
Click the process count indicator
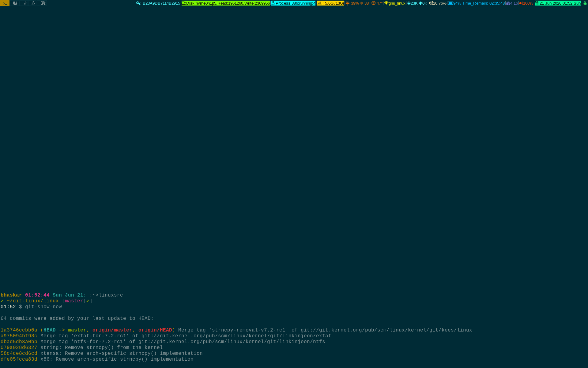click(293, 3)
